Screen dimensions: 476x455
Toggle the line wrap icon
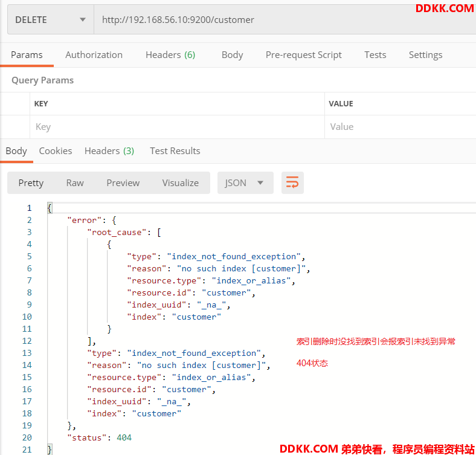click(x=292, y=183)
